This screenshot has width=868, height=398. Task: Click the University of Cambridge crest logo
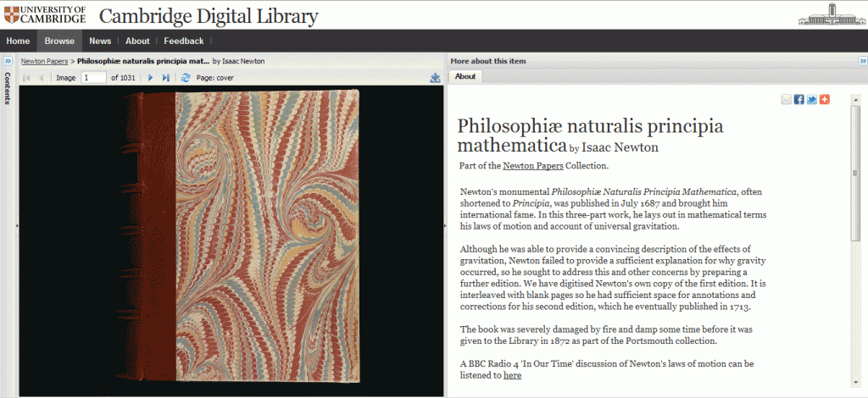11,15
